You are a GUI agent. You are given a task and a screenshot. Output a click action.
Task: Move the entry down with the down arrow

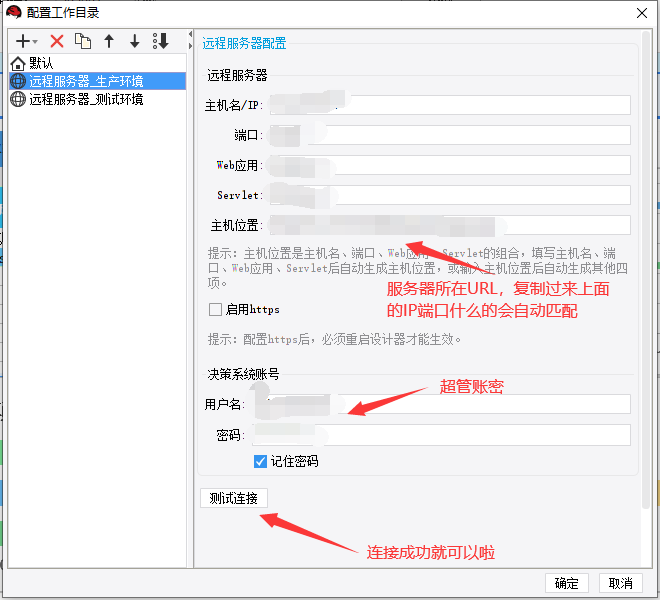click(x=135, y=41)
